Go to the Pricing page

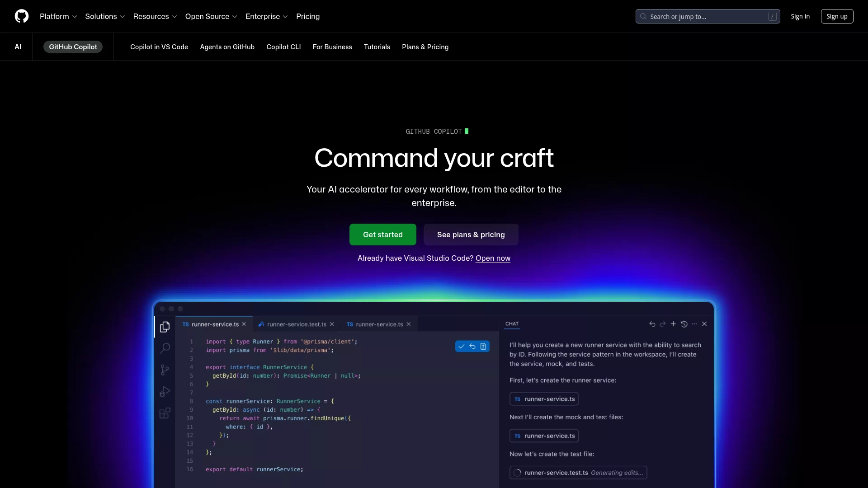point(308,16)
